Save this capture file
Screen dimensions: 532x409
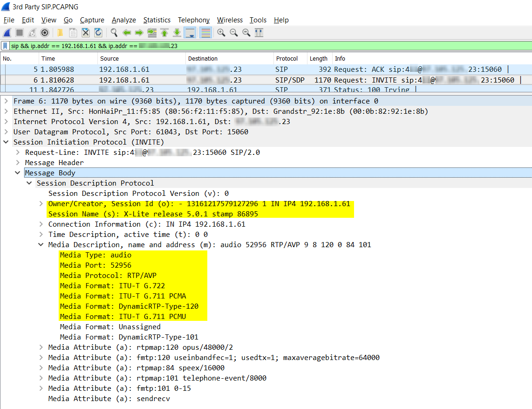73,33
